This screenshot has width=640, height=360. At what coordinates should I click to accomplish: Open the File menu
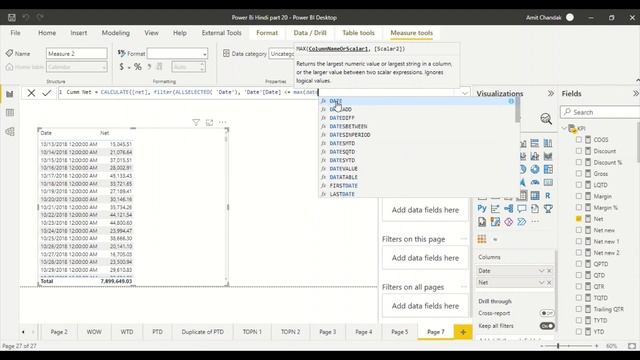pos(16,33)
